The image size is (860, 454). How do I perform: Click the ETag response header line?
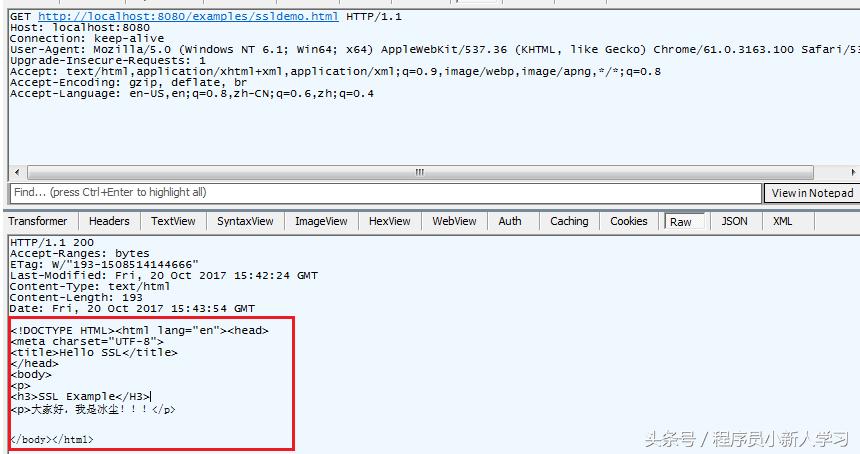coord(104,264)
